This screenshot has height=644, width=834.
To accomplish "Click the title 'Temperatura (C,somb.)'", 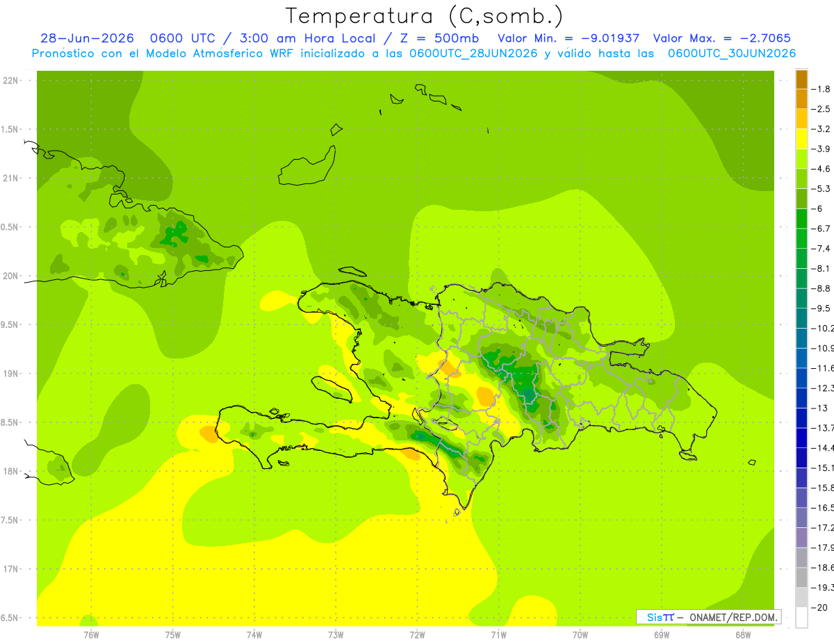I will click(x=424, y=15).
